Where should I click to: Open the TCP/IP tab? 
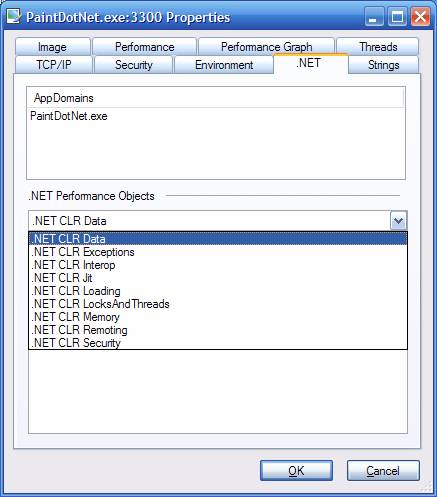pos(54,65)
